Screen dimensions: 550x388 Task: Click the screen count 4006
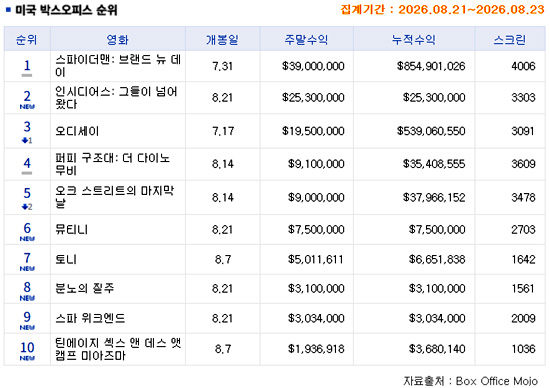click(523, 66)
